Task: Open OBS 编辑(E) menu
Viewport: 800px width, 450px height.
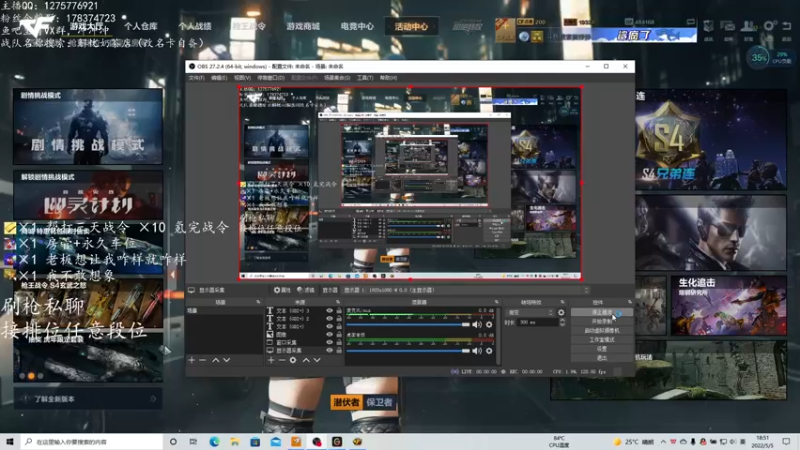Action: click(x=219, y=78)
